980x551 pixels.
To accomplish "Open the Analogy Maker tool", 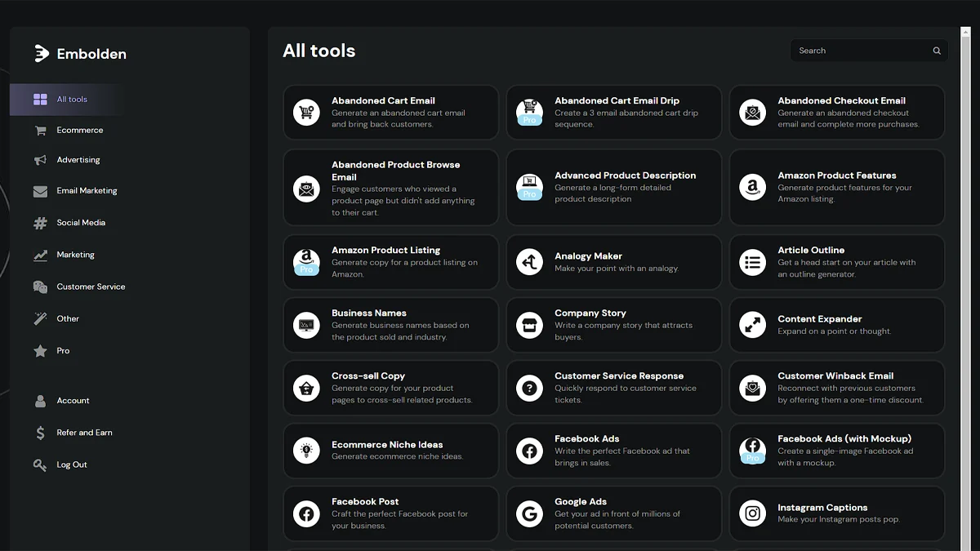I will coord(614,262).
